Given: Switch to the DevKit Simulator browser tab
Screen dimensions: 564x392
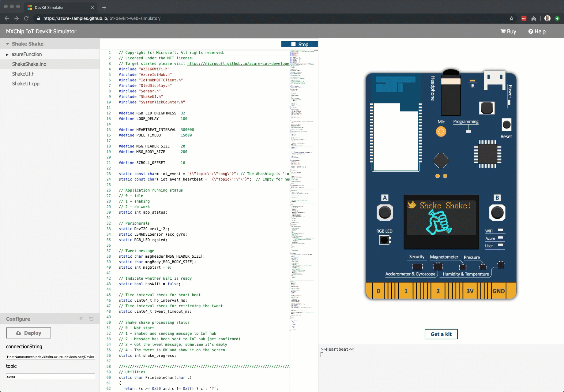Looking at the screenshot, I should [49, 7].
